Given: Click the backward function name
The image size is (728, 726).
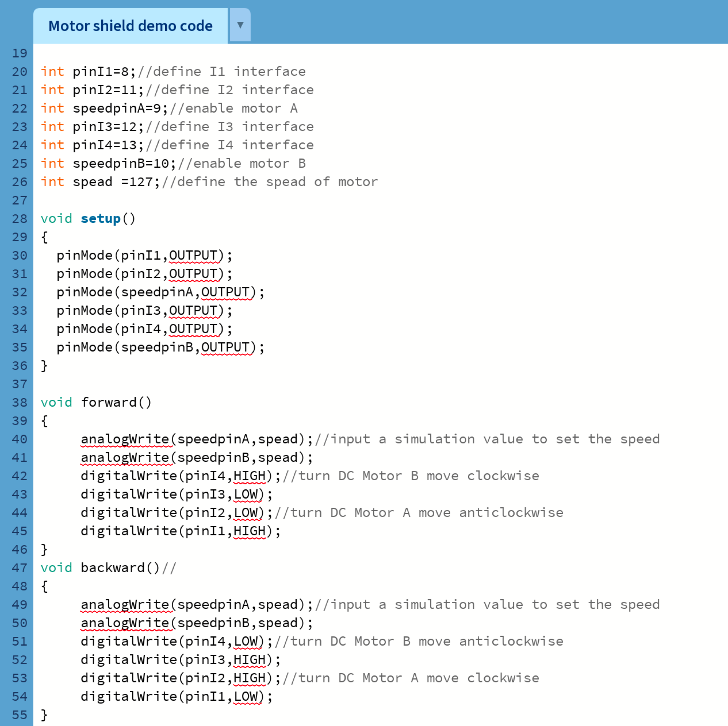Looking at the screenshot, I should click(113, 568).
